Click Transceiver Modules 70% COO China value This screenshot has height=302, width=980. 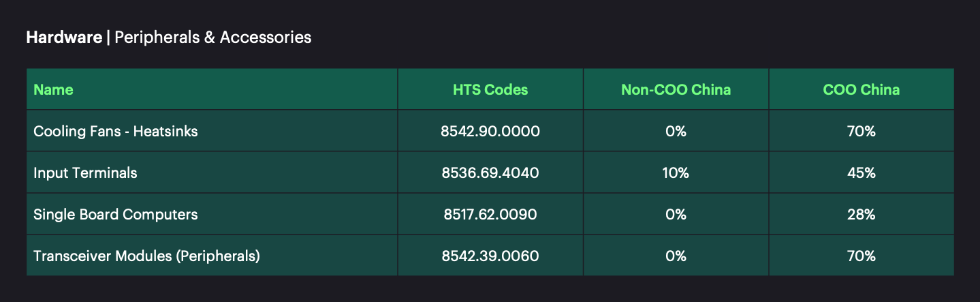pyautogui.click(x=862, y=256)
